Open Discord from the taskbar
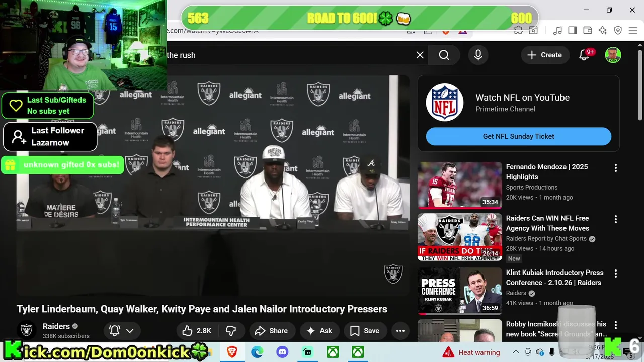 tap(282, 352)
